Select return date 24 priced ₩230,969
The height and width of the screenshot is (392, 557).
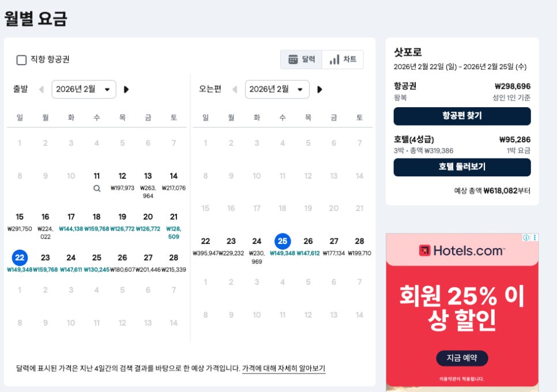pyautogui.click(x=257, y=251)
